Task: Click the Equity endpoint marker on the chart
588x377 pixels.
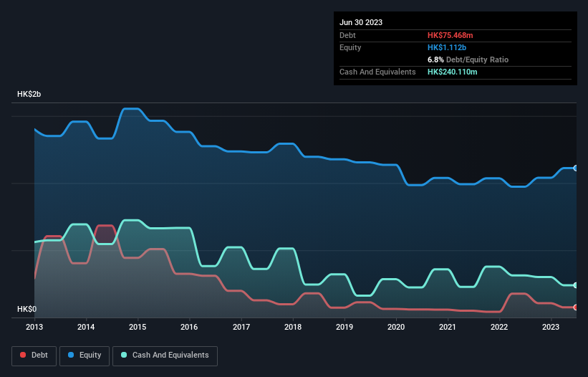Action: pos(576,168)
